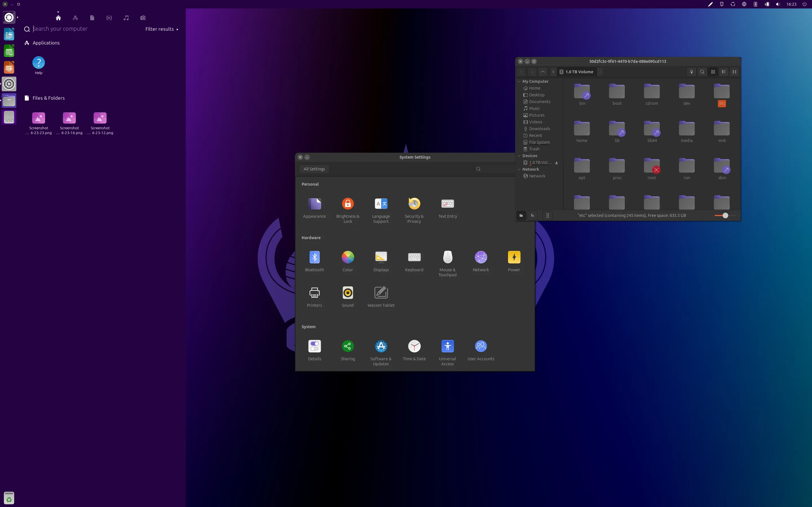Eject the 1.0 TB Volume device
The image size is (812, 507).
click(x=556, y=163)
